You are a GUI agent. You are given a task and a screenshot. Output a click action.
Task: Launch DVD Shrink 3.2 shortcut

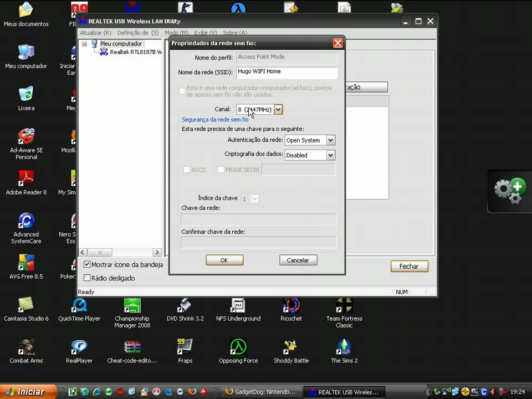pyautogui.click(x=185, y=308)
